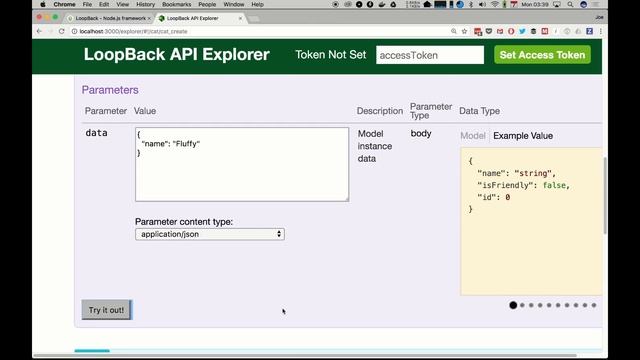The width and height of the screenshot is (640, 360).
Task: Click the Mon 03:39 clock
Action: click(535, 4)
